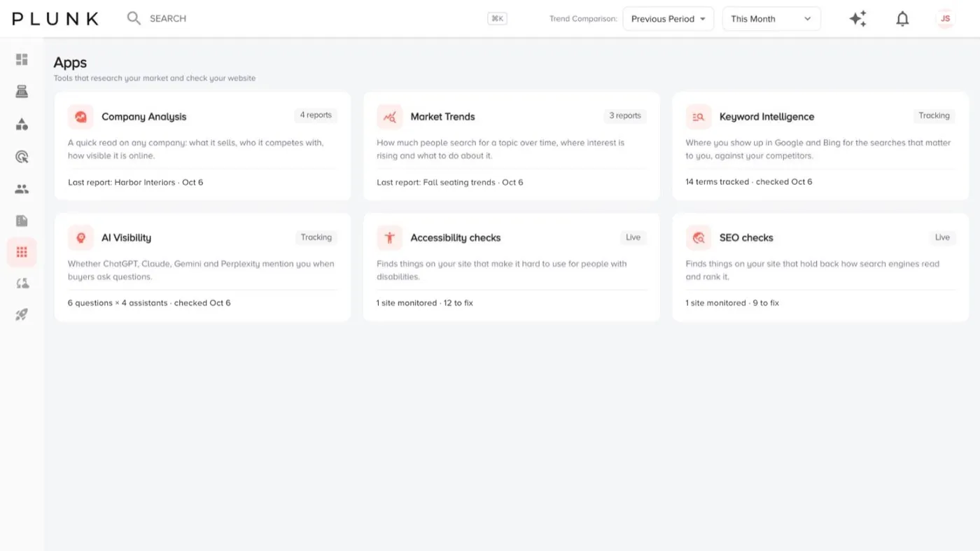Open the AI sparkle assistant icon
980x551 pixels.
point(857,19)
